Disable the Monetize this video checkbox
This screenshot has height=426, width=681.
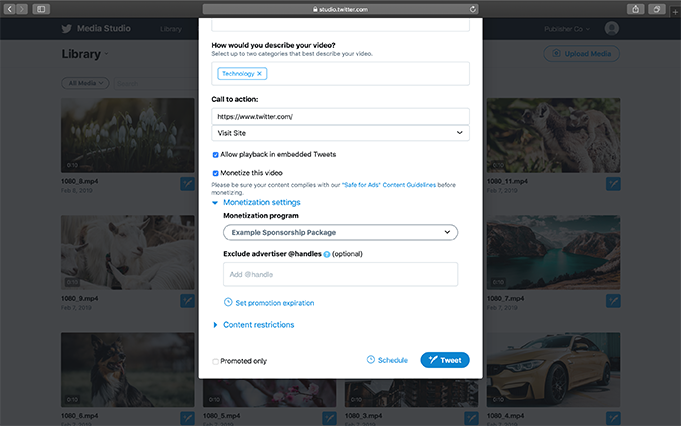[216, 173]
